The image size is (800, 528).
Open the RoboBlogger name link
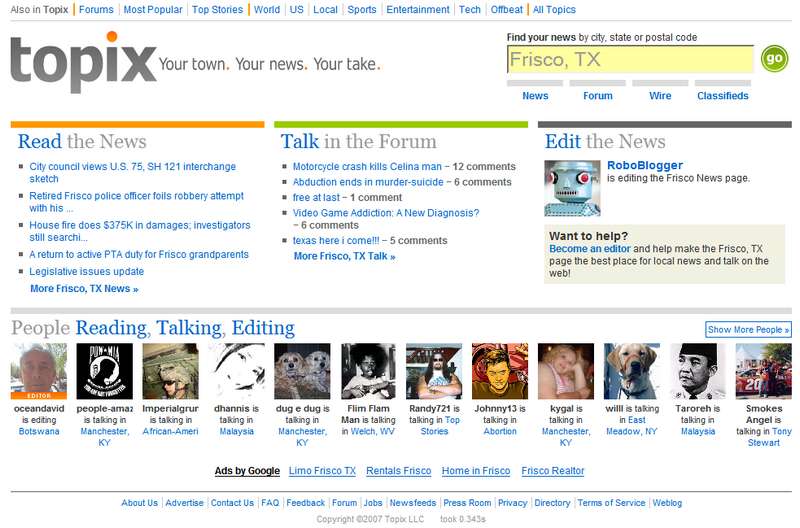(645, 165)
